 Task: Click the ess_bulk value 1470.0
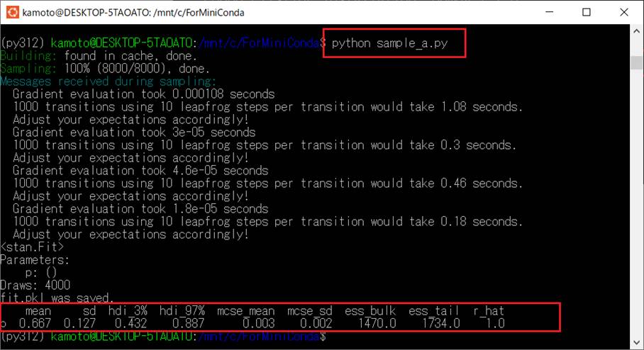click(x=377, y=323)
